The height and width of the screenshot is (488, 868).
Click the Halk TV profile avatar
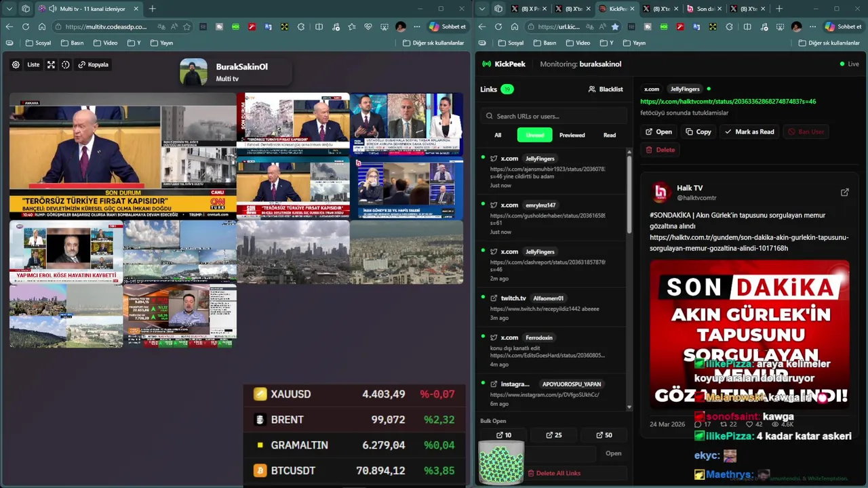point(660,192)
